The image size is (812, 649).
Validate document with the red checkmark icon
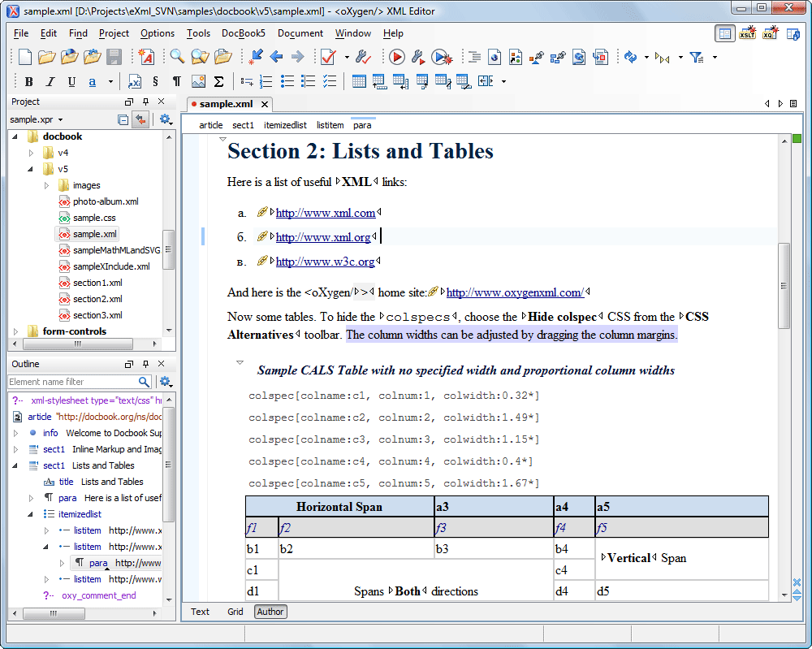click(x=329, y=57)
